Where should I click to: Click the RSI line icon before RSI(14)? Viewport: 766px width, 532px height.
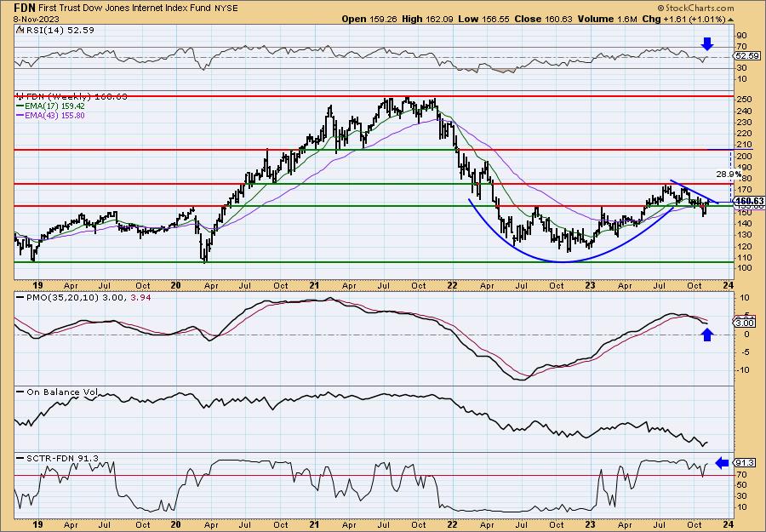20,30
